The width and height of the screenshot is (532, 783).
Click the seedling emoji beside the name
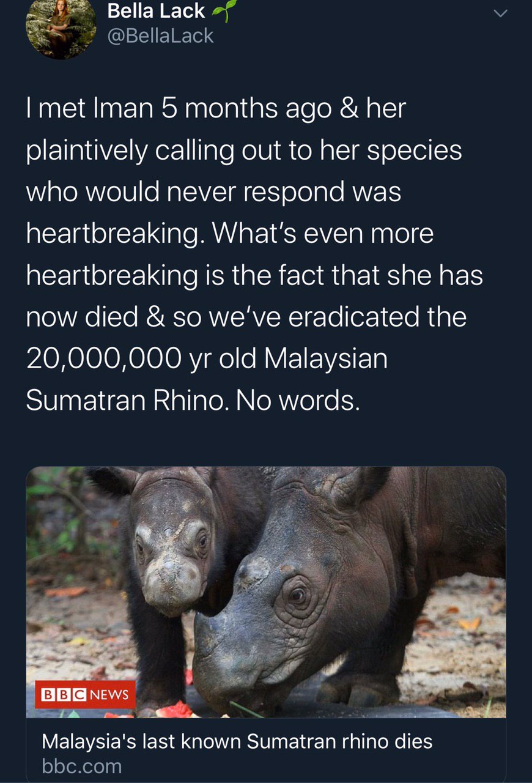pyautogui.click(x=223, y=12)
